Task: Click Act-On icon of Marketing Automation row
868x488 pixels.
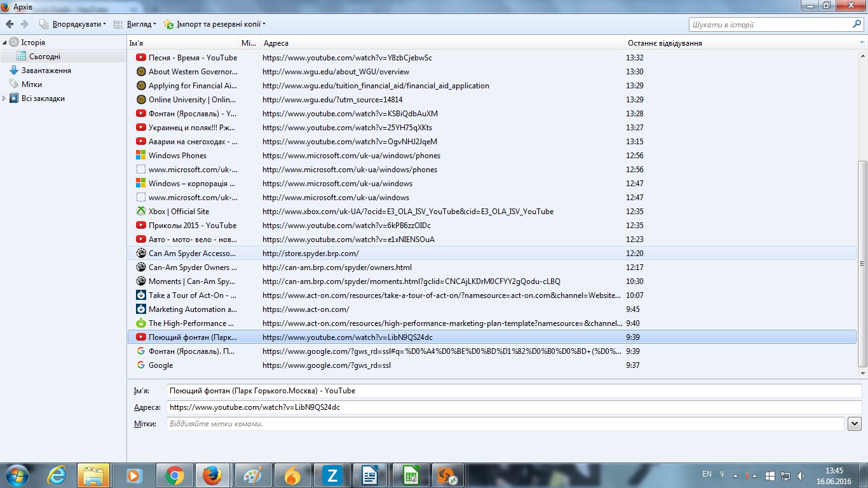Action: 141,309
